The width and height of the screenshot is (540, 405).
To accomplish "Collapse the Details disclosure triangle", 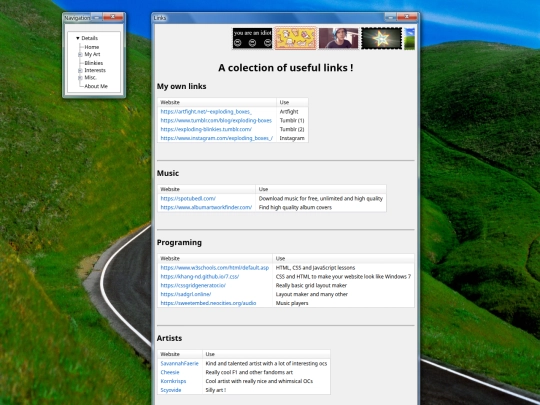I will click(x=78, y=38).
